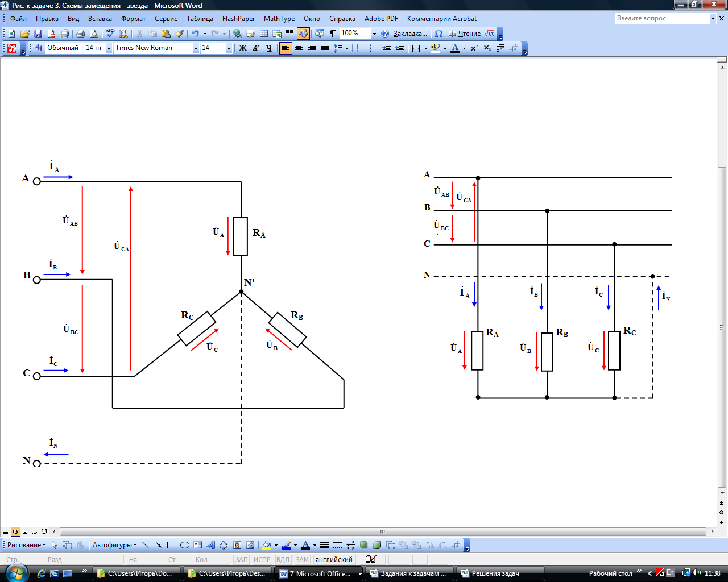
Task: Toggle Bold (Ж) formatting
Action: coord(243,48)
